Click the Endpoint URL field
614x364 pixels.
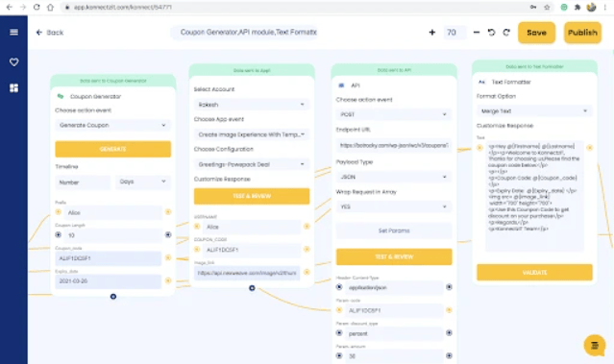394,146
